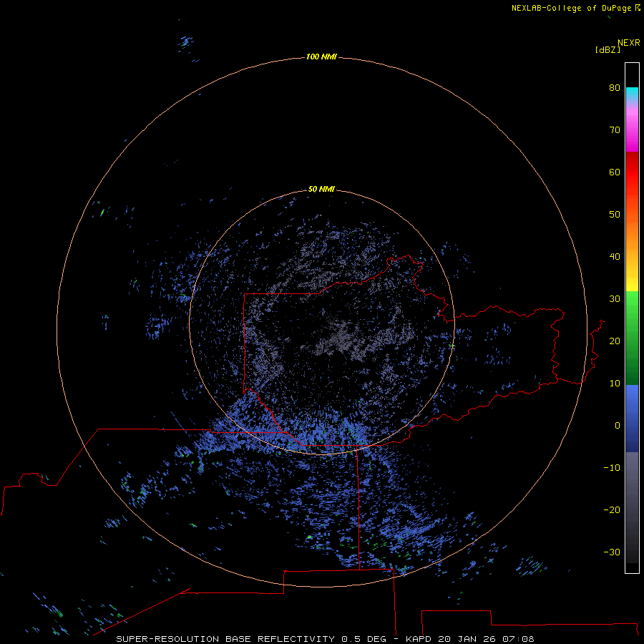The width and height of the screenshot is (644, 644).
Task: Click the blue segment of color scale
Action: [x=632, y=419]
